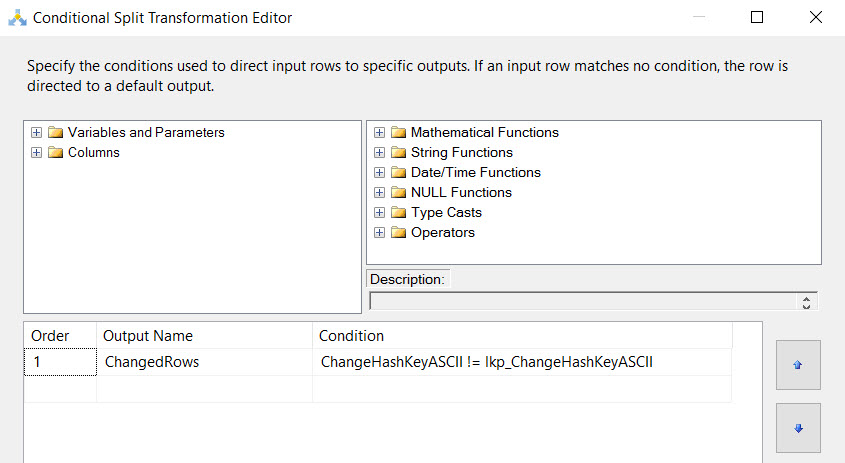
Task: Select the Type Casts folder icon
Action: pyautogui.click(x=398, y=212)
